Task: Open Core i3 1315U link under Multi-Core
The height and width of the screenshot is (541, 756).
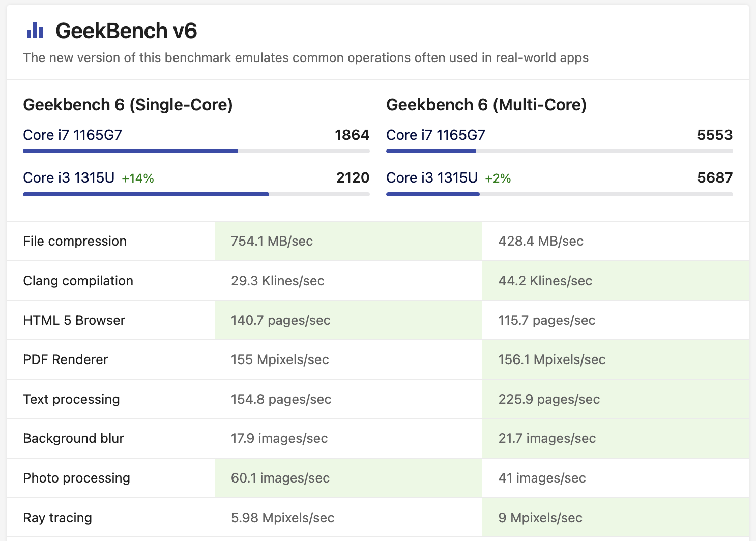Action: pyautogui.click(x=432, y=177)
